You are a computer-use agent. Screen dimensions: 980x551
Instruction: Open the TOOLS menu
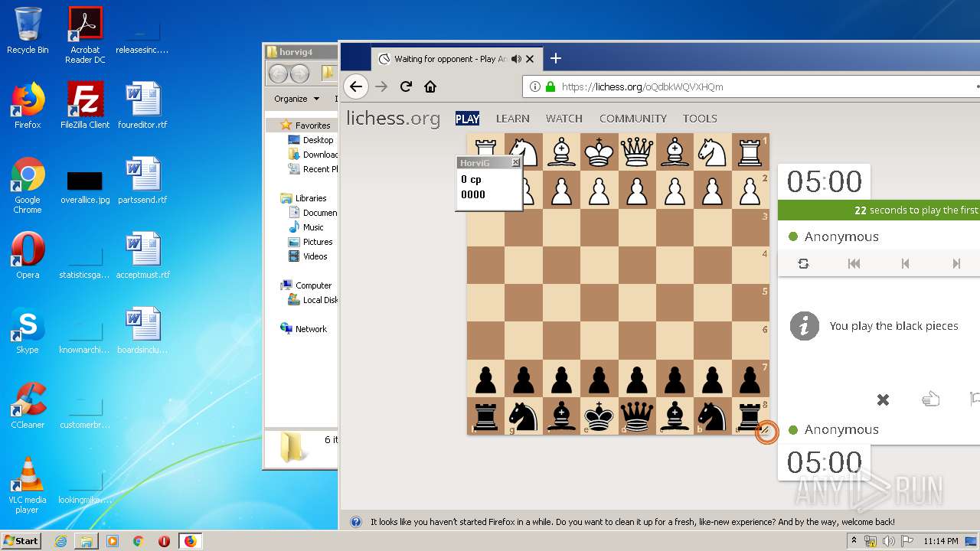coord(700,119)
